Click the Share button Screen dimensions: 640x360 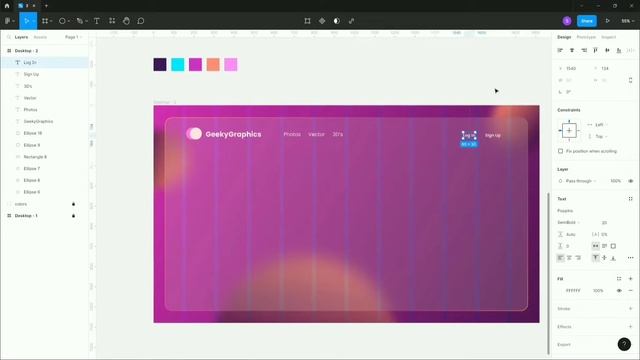point(587,21)
